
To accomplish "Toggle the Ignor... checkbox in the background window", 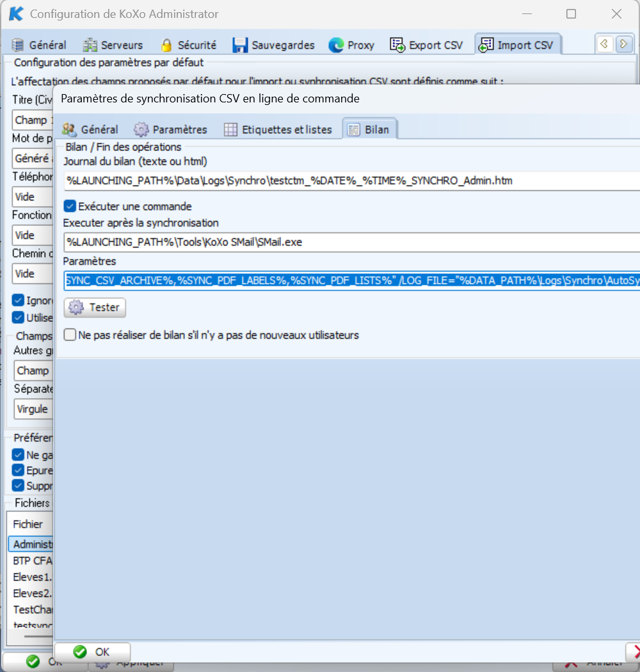I will (18, 300).
